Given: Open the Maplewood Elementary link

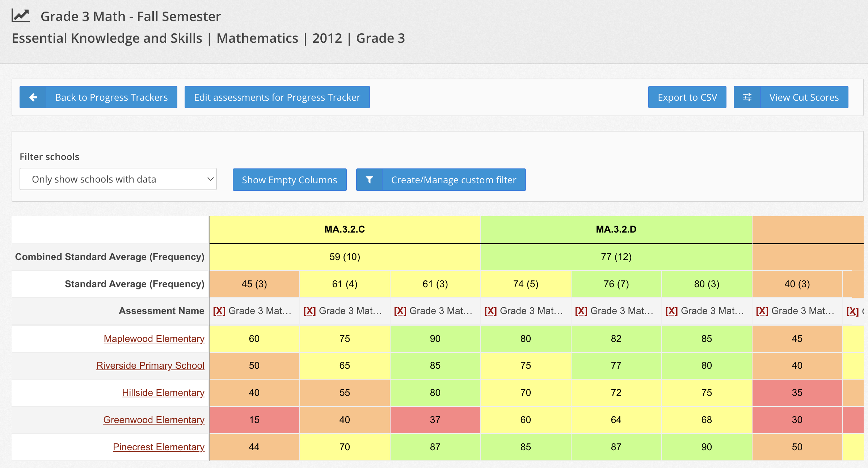Looking at the screenshot, I should point(154,339).
